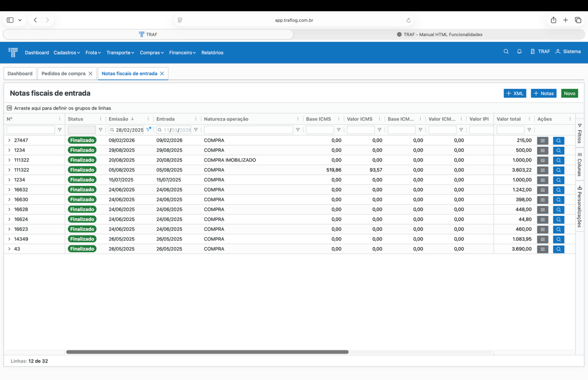Toggle the Filtros side panel
Image resolution: width=588 pixels, height=380 pixels.
[579, 133]
